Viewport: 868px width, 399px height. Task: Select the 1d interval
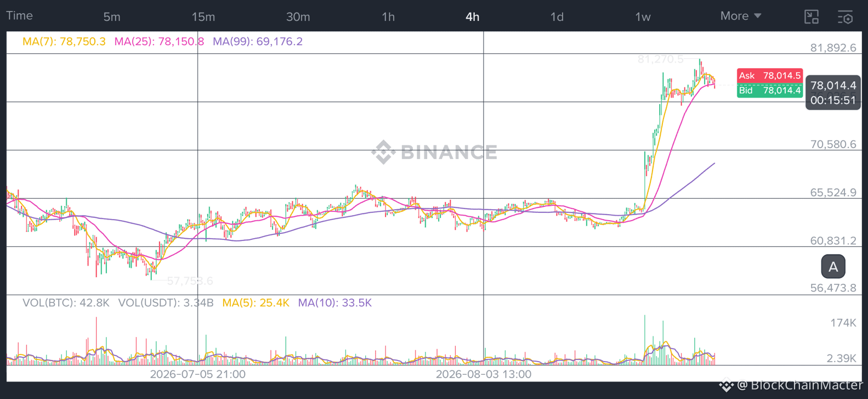557,17
